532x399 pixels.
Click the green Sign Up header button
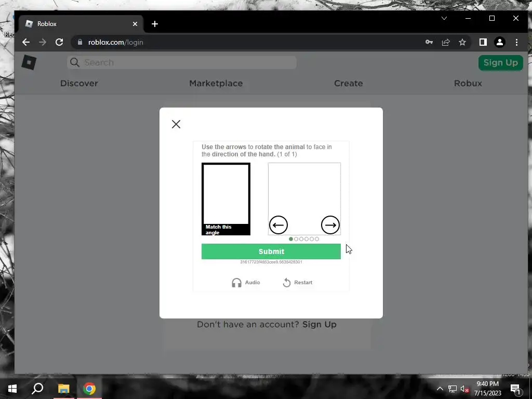coord(500,62)
